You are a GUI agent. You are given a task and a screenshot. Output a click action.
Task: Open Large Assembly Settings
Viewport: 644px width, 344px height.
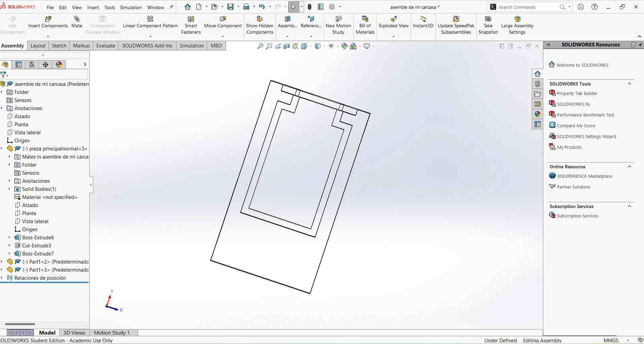[517, 25]
